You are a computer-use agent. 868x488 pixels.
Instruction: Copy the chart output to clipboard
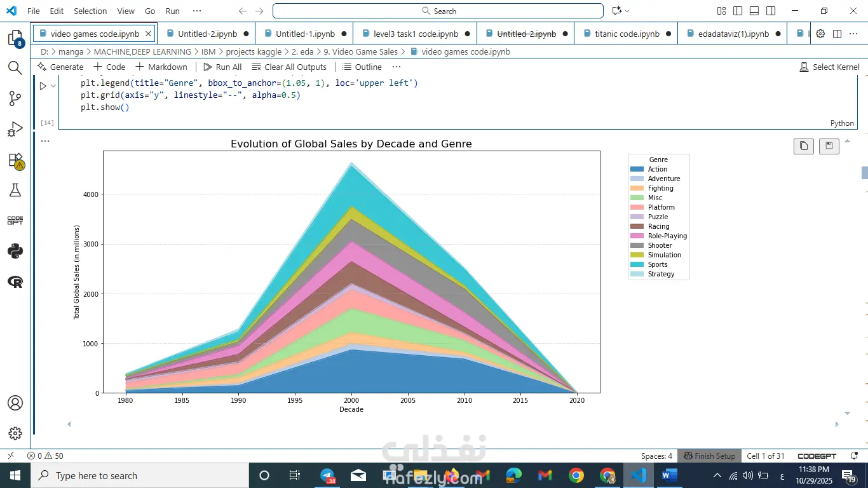pos(804,146)
